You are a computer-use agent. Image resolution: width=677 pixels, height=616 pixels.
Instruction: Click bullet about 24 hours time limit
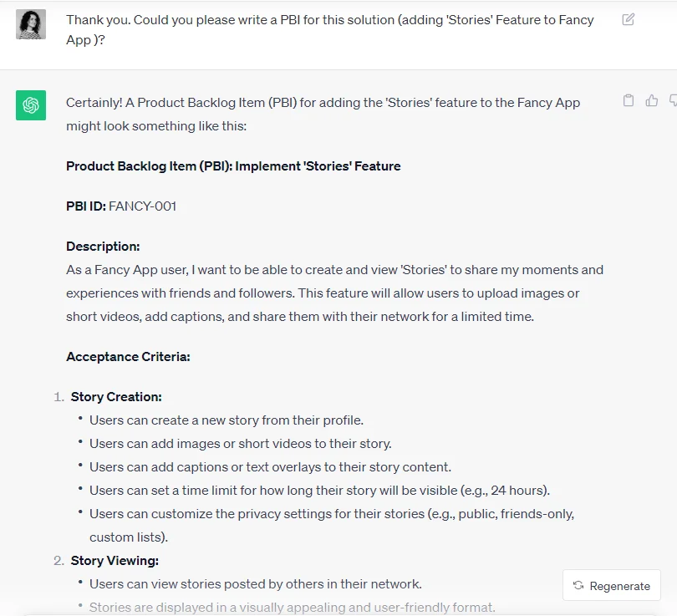(x=319, y=491)
